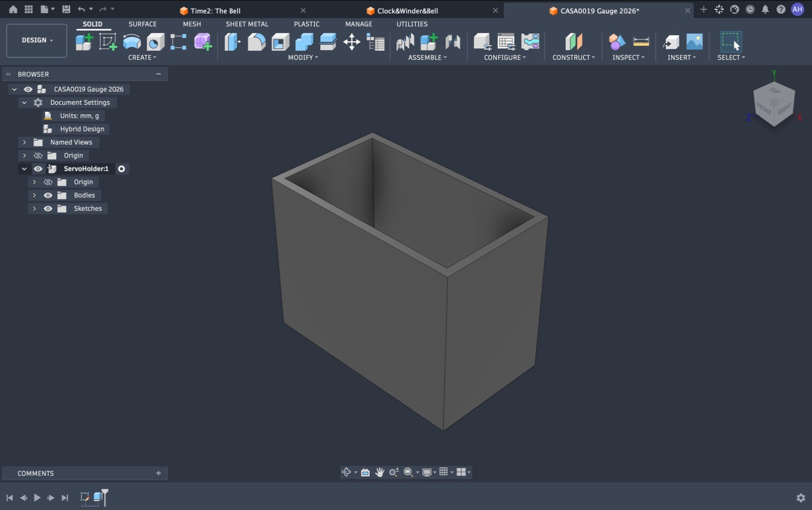Expand the Named Views folder
The height and width of the screenshot is (510, 812).
(x=24, y=142)
